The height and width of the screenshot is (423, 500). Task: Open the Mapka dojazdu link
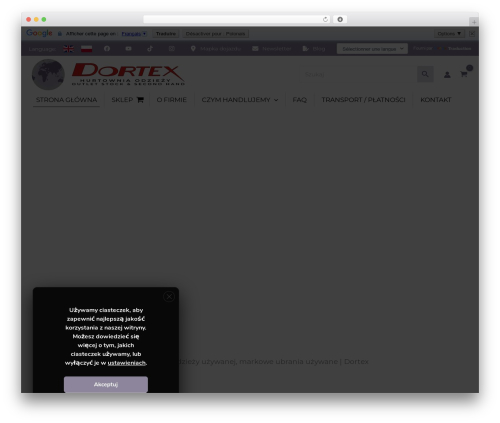216,49
